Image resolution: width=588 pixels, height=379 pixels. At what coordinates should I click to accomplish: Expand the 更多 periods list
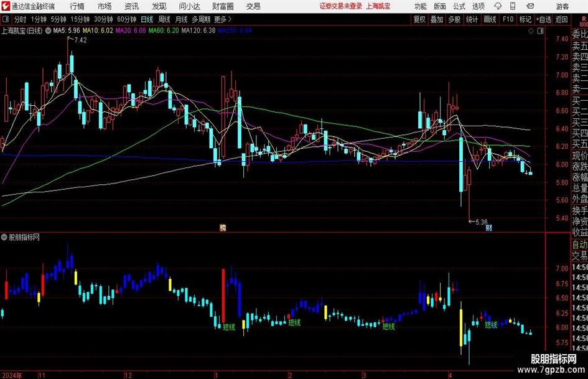point(223,19)
